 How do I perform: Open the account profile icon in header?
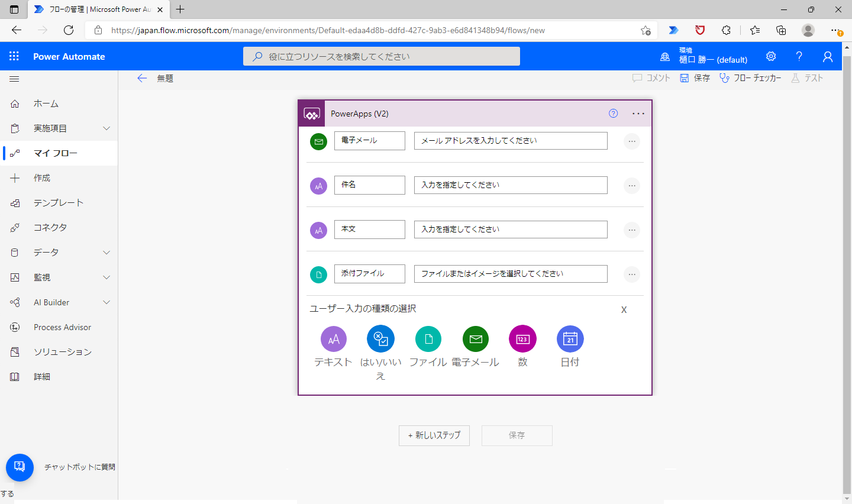click(x=828, y=56)
